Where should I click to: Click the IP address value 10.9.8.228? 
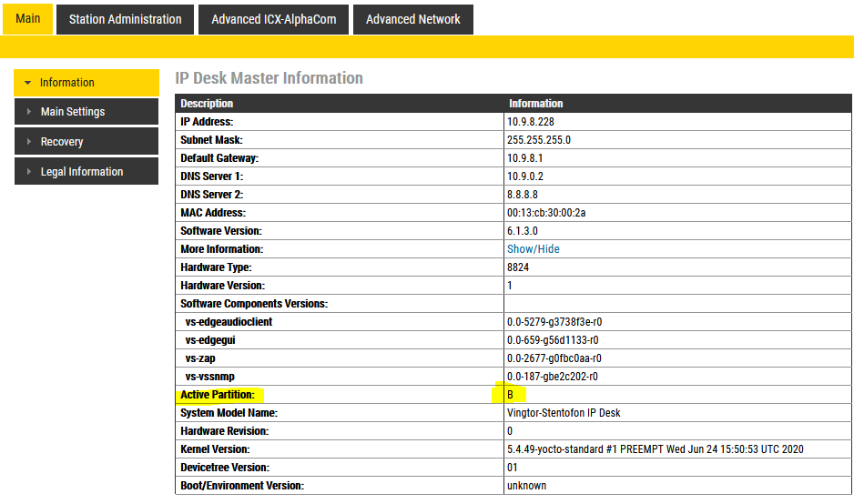click(530, 122)
